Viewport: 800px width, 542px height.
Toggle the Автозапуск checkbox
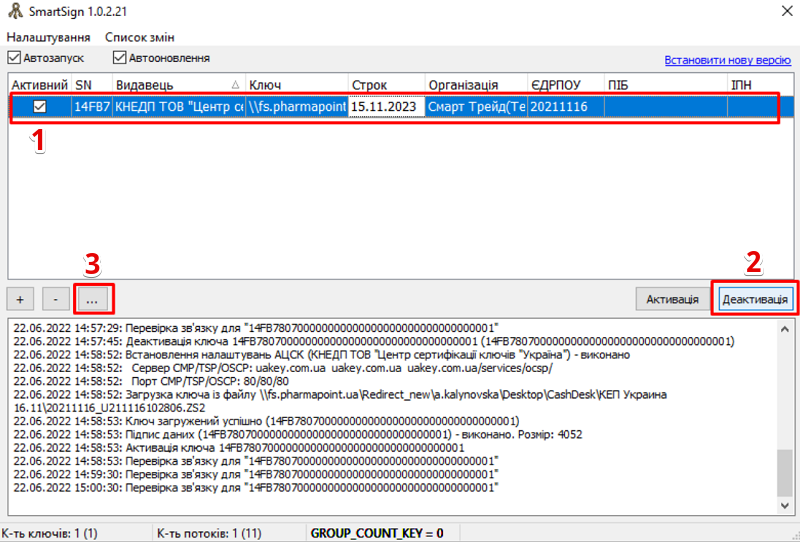15,58
